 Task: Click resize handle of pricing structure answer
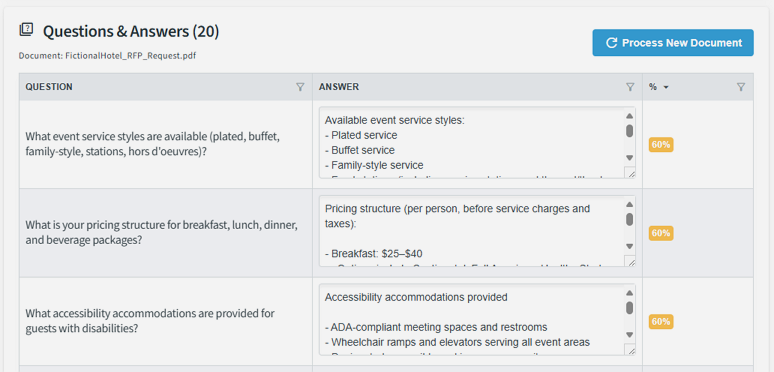coord(630,261)
